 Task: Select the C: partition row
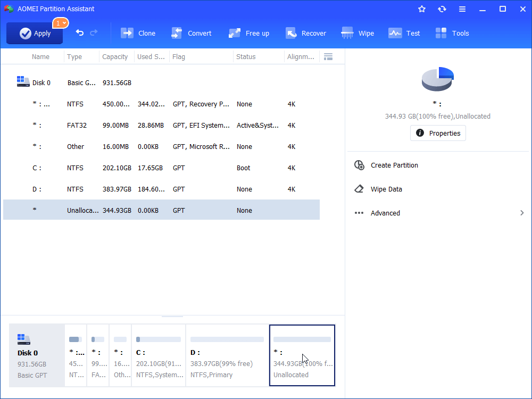coord(162,168)
